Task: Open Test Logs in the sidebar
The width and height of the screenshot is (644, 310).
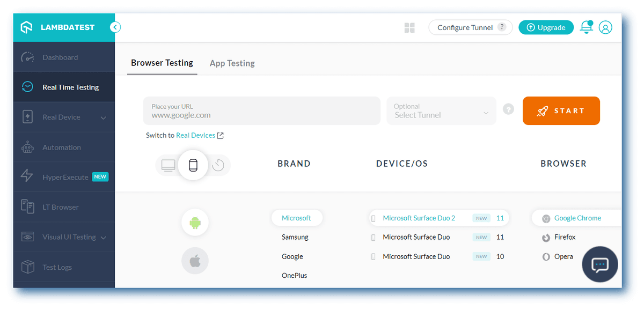Action: point(64,267)
